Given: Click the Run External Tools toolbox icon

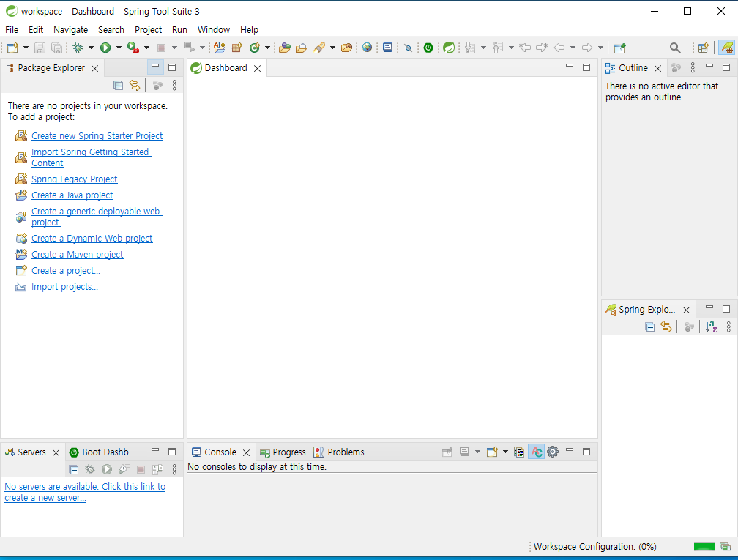Looking at the screenshot, I should click(x=134, y=48).
